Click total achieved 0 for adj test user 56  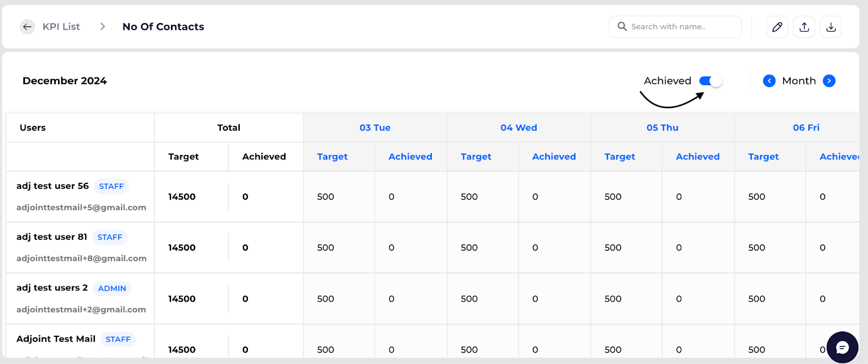245,197
